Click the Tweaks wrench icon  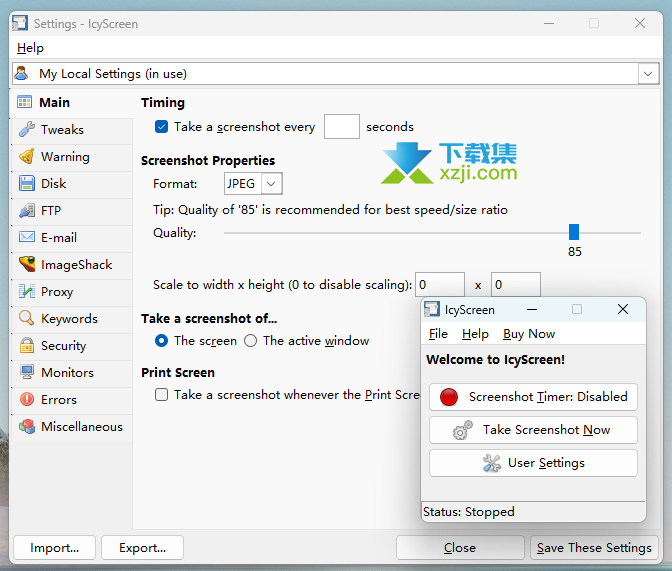click(27, 129)
